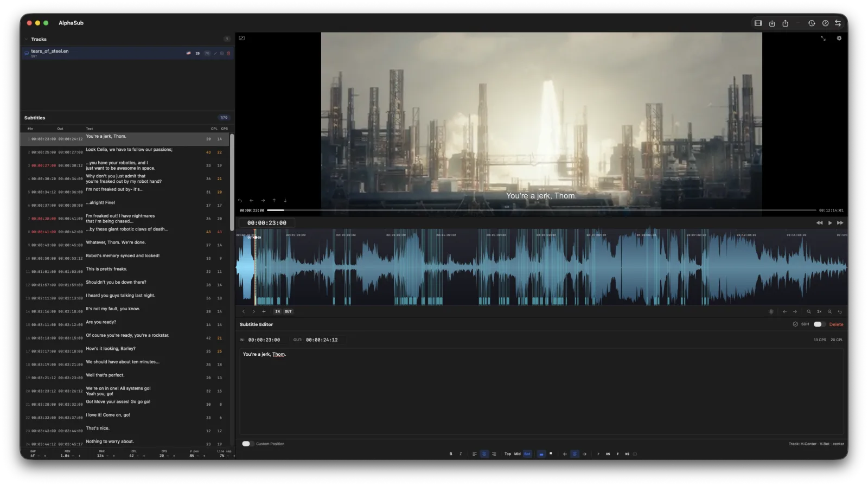The height and width of the screenshot is (486, 868).
Task: Click the up arrow under the video
Action: pyautogui.click(x=274, y=201)
